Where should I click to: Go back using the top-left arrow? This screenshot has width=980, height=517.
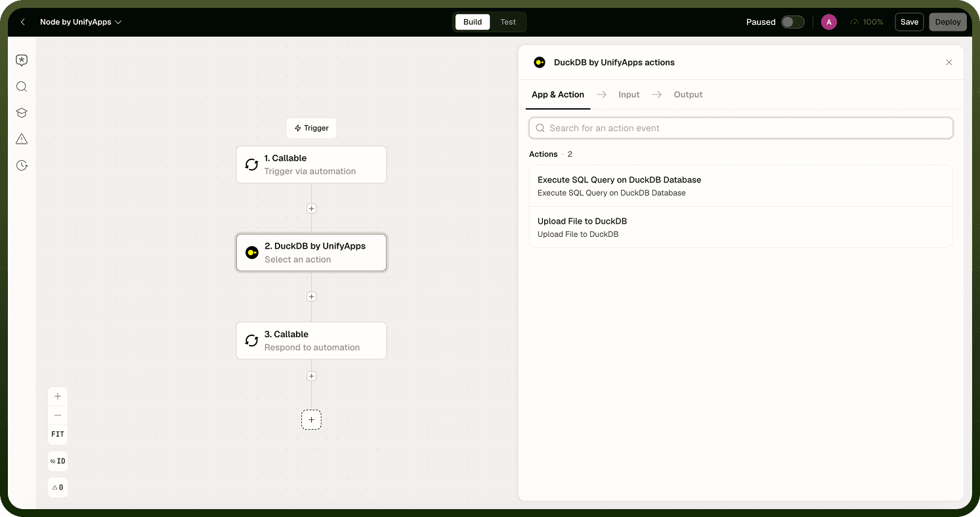click(23, 22)
